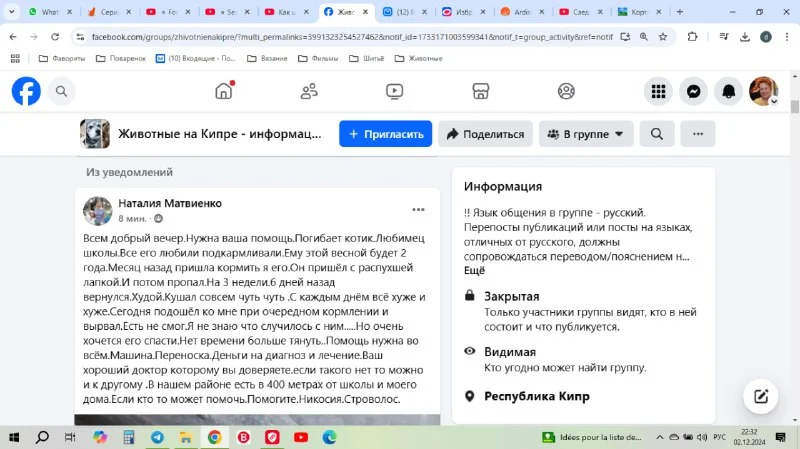Expand group description with 'Ещё' link
800x449 pixels.
pyautogui.click(x=474, y=270)
